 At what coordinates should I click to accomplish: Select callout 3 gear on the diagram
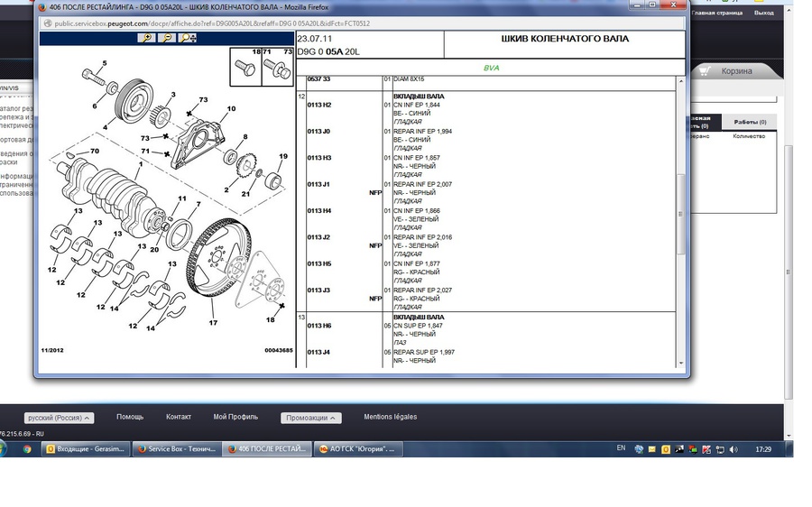(173, 95)
